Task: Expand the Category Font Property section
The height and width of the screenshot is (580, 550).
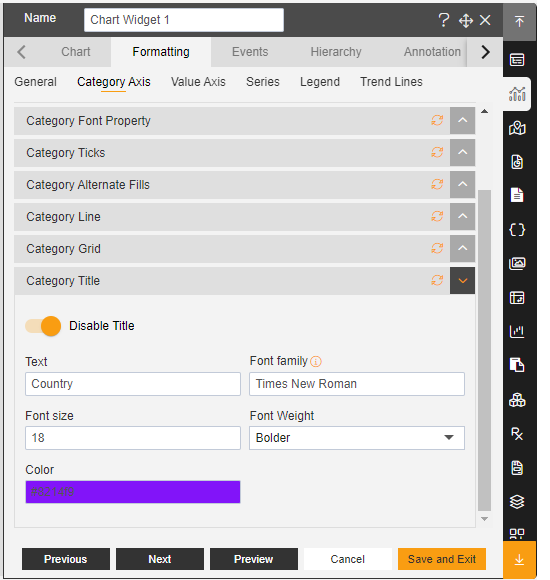Action: tap(462, 121)
